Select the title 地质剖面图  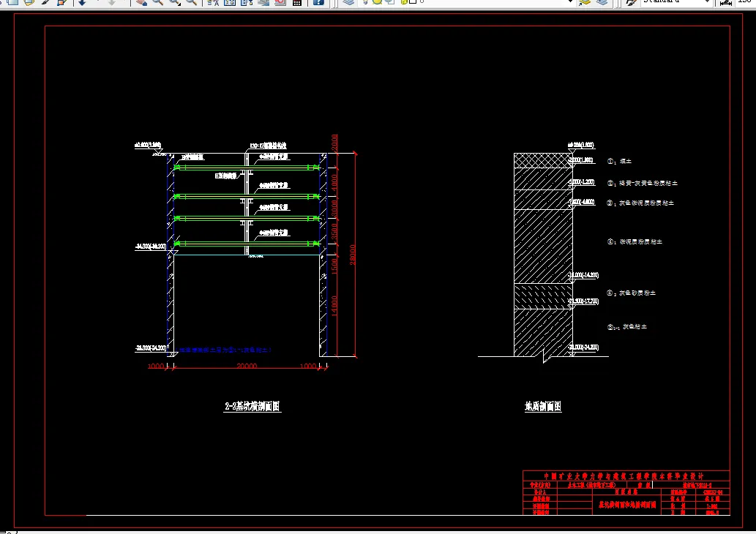click(543, 406)
